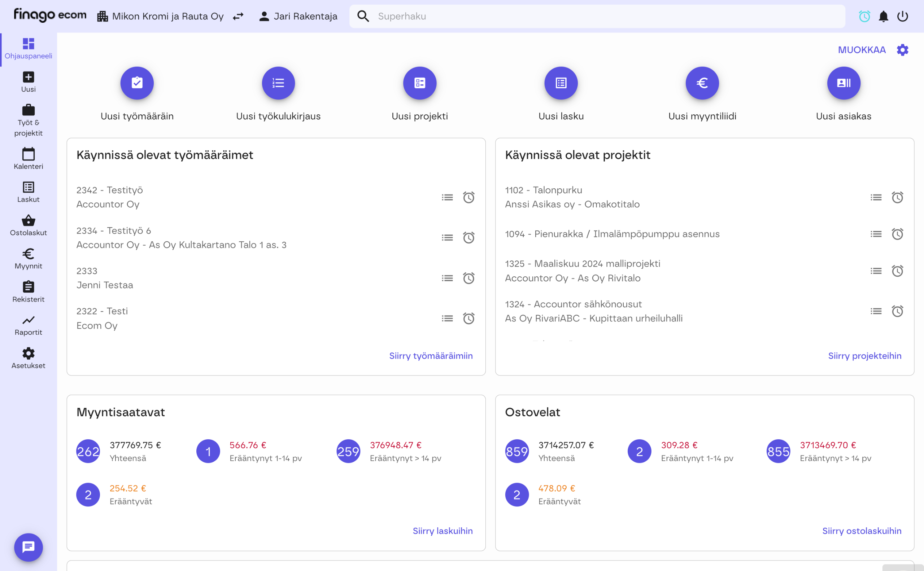This screenshot has width=924, height=571.
Task: Go to Työt & projektit sidebar item
Action: pos(29,120)
